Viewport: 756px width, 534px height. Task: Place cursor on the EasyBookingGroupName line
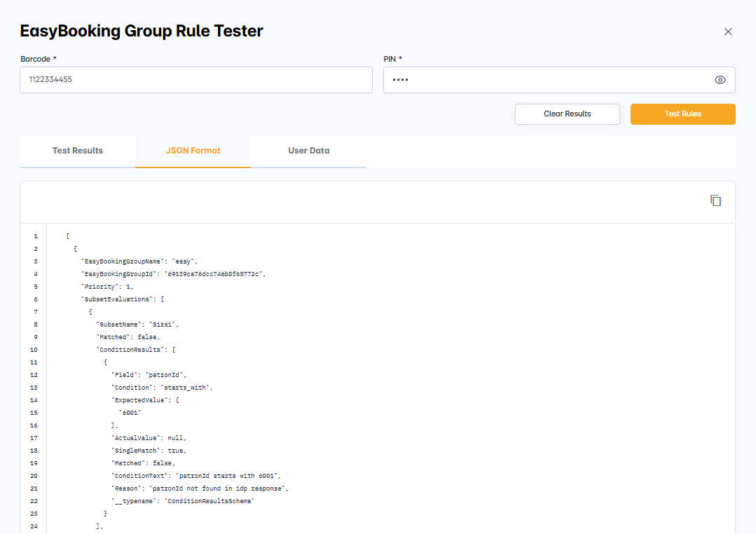(139, 261)
